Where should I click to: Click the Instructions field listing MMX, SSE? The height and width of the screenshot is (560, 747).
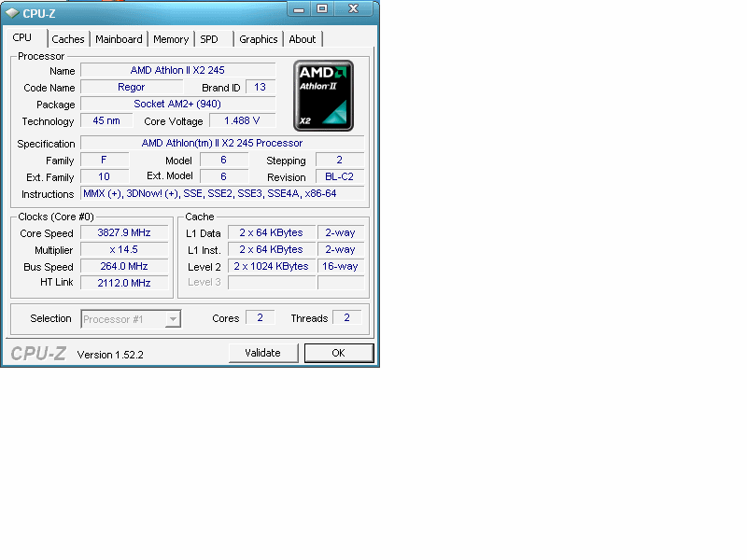click(222, 193)
